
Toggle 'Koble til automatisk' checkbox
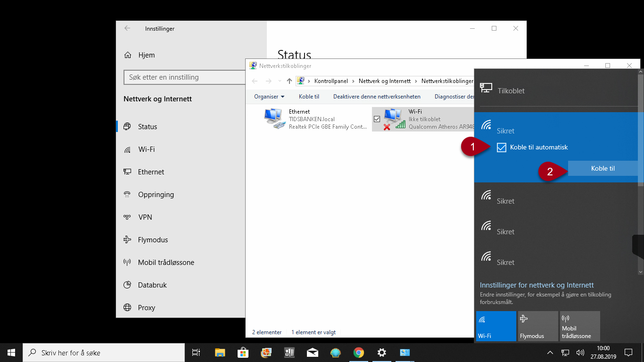click(502, 148)
